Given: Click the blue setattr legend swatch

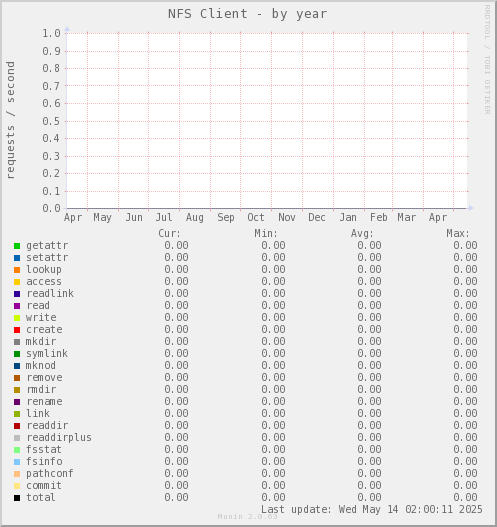Looking at the screenshot, I should [17, 258].
